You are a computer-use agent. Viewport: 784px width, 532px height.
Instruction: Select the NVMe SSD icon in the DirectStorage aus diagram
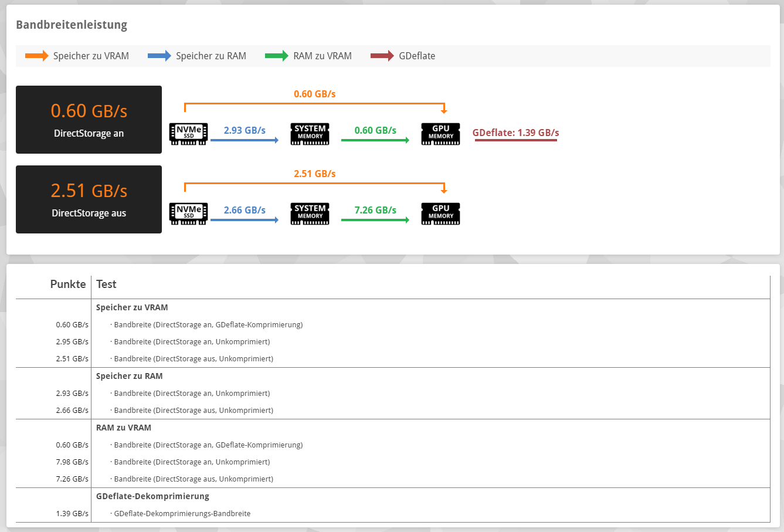[188, 214]
